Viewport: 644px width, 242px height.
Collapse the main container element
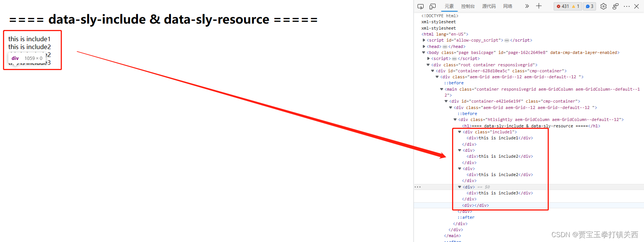click(442, 89)
